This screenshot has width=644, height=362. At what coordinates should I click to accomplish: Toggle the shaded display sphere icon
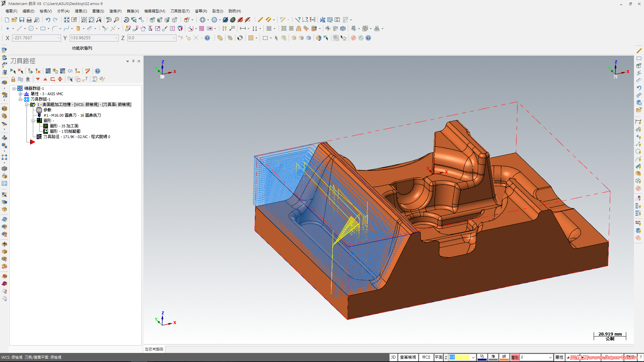[214, 20]
